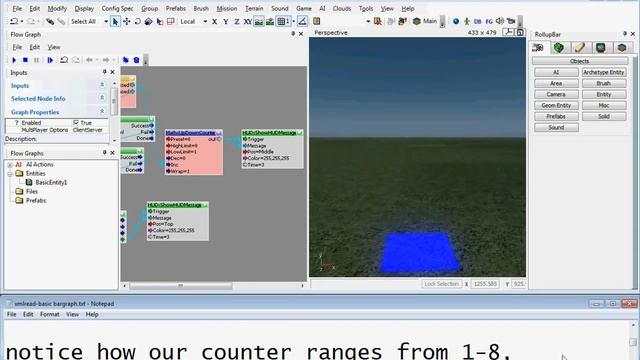Click the AI object button
Viewport: 640px width, 360px height.
(556, 72)
